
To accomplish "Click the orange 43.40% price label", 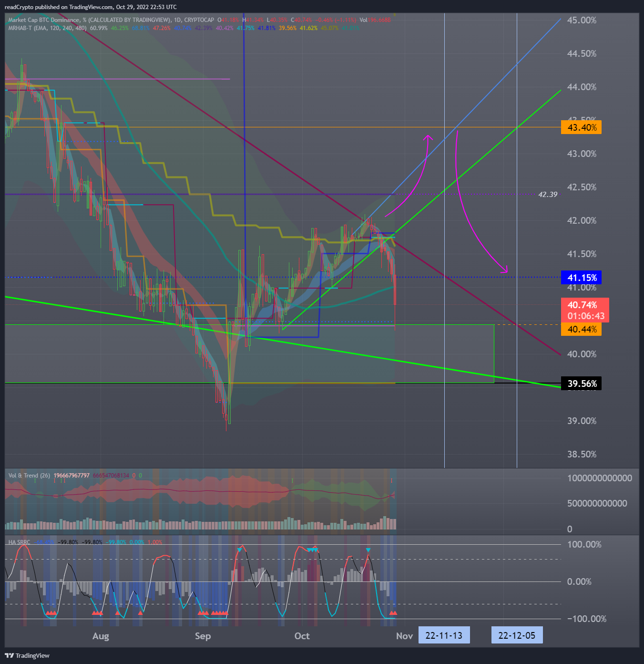I will coord(582,127).
